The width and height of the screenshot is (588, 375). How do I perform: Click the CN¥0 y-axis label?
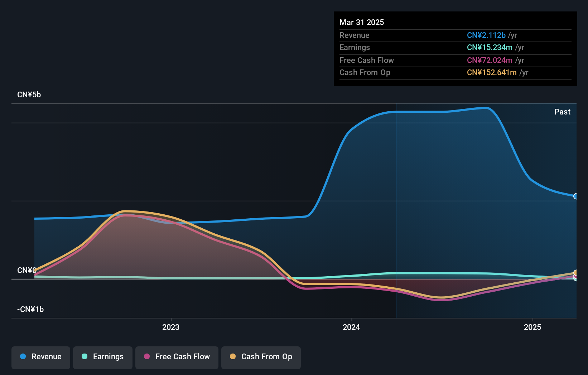point(27,270)
